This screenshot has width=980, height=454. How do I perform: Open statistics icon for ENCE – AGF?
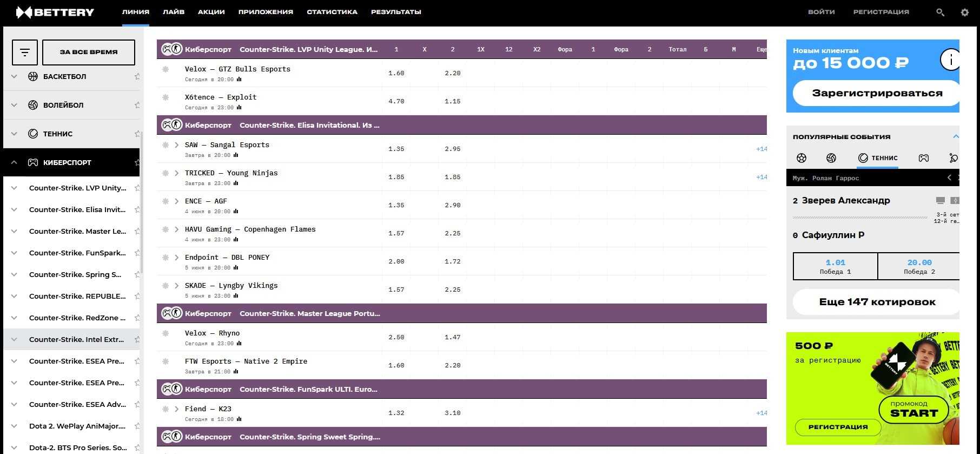tap(236, 212)
